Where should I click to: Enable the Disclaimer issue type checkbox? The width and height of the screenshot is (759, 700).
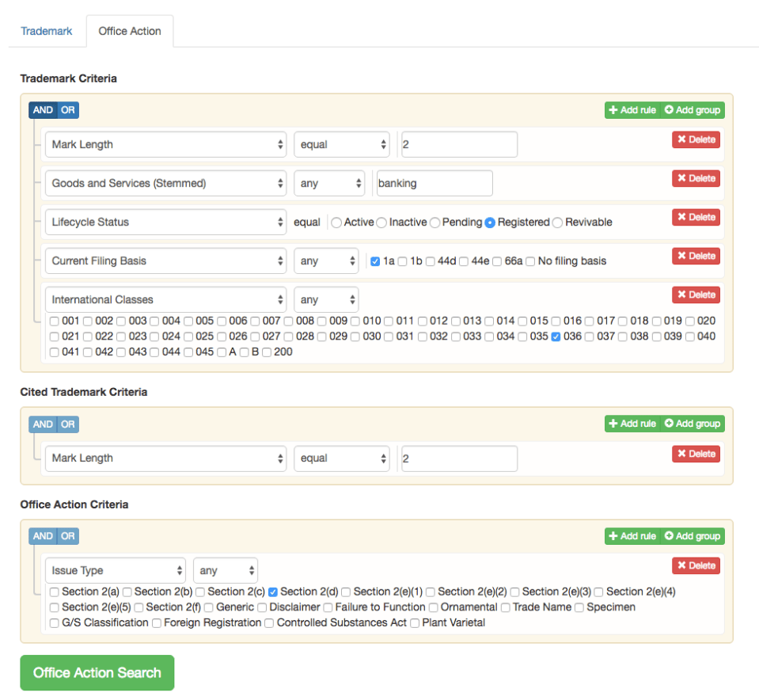[263, 607]
